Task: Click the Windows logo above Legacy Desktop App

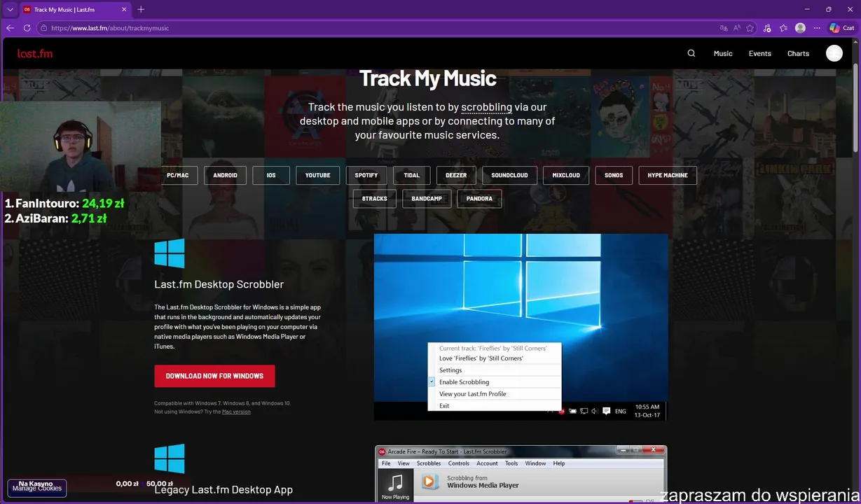Action: [170, 458]
